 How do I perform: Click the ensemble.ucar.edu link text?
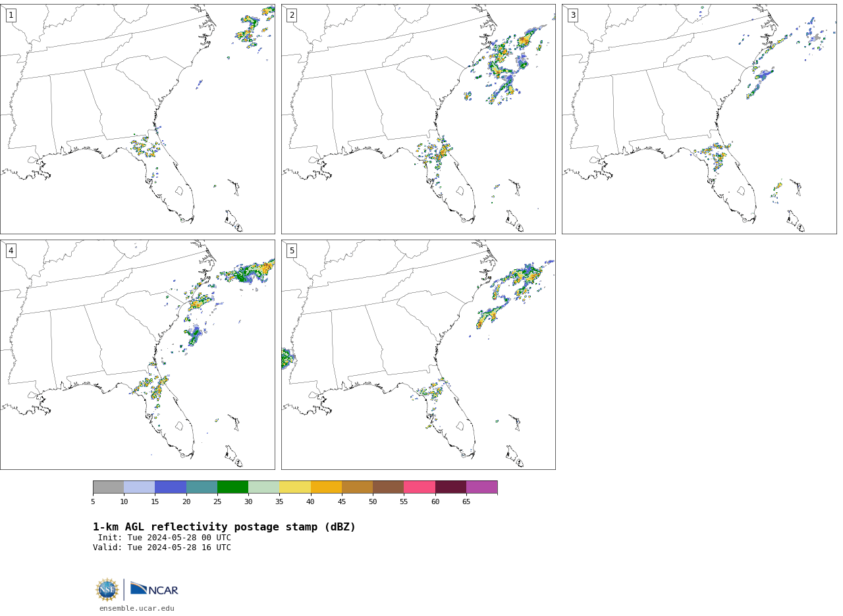click(137, 609)
